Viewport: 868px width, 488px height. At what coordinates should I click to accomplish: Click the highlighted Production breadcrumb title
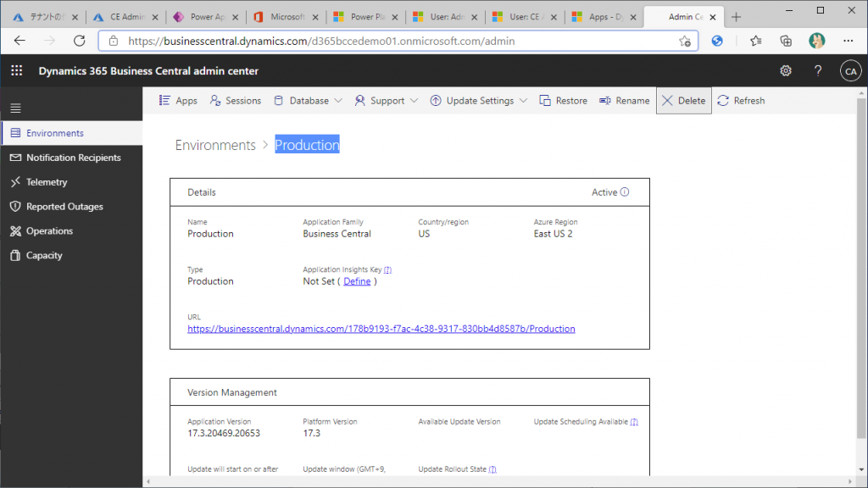click(x=307, y=145)
